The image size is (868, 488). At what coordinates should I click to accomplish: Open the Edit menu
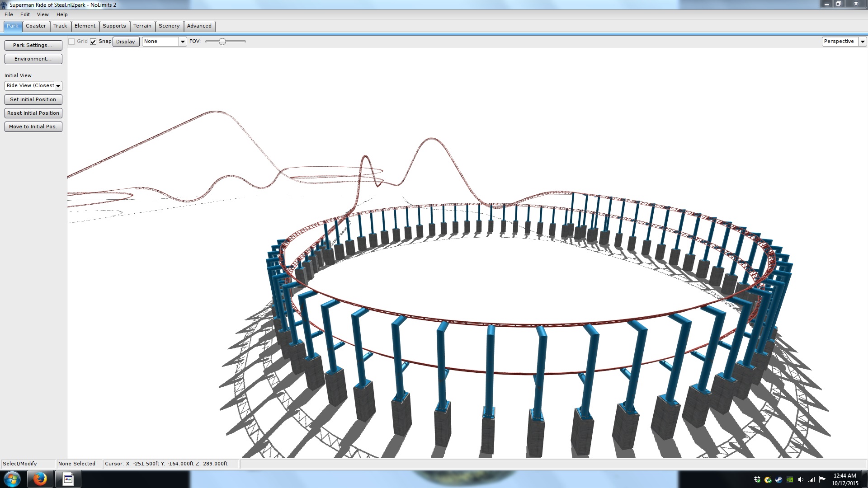click(x=25, y=14)
